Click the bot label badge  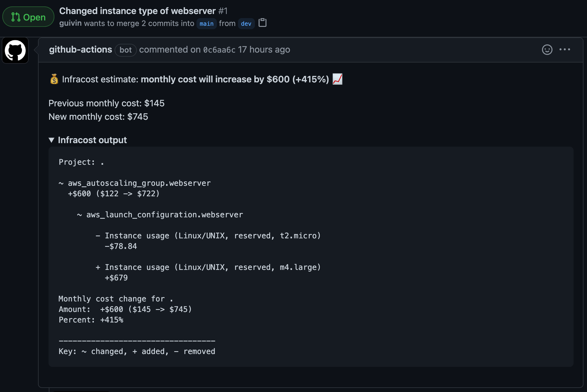[125, 50]
